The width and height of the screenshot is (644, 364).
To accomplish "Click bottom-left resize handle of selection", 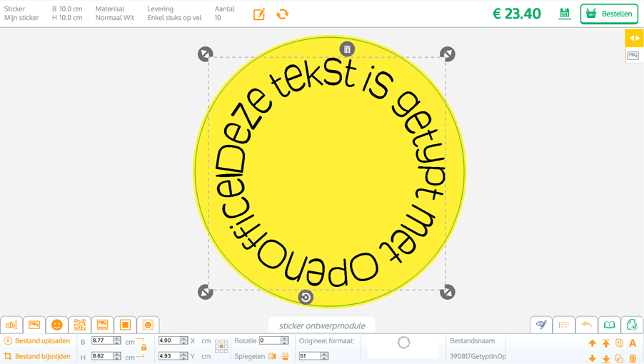I will 206,292.
